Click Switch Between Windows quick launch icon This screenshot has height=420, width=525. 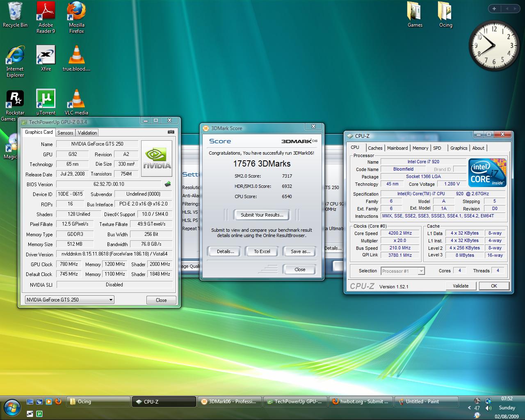point(39,402)
